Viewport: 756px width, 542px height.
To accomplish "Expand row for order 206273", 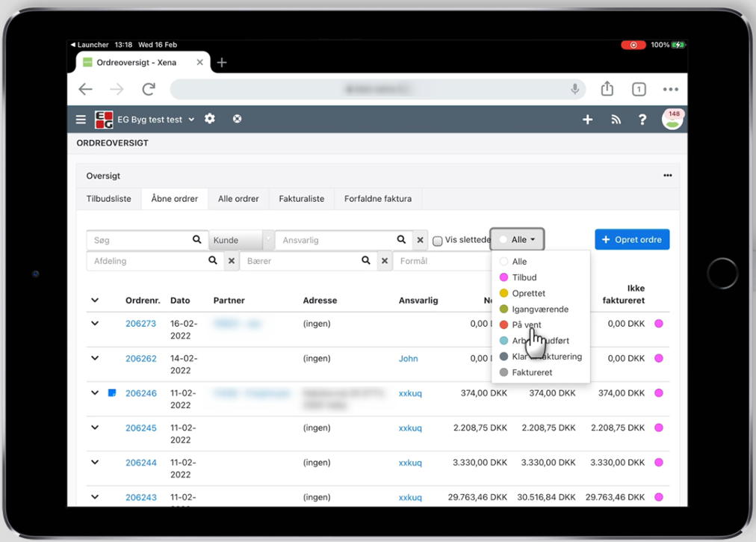I will (95, 324).
